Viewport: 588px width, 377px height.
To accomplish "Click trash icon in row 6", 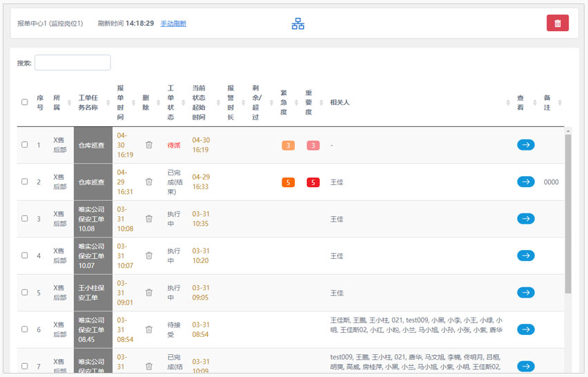I will (x=148, y=329).
